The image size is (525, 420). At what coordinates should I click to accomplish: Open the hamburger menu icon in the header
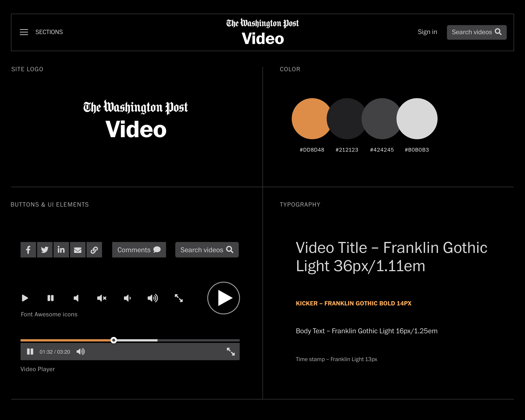pyautogui.click(x=24, y=32)
